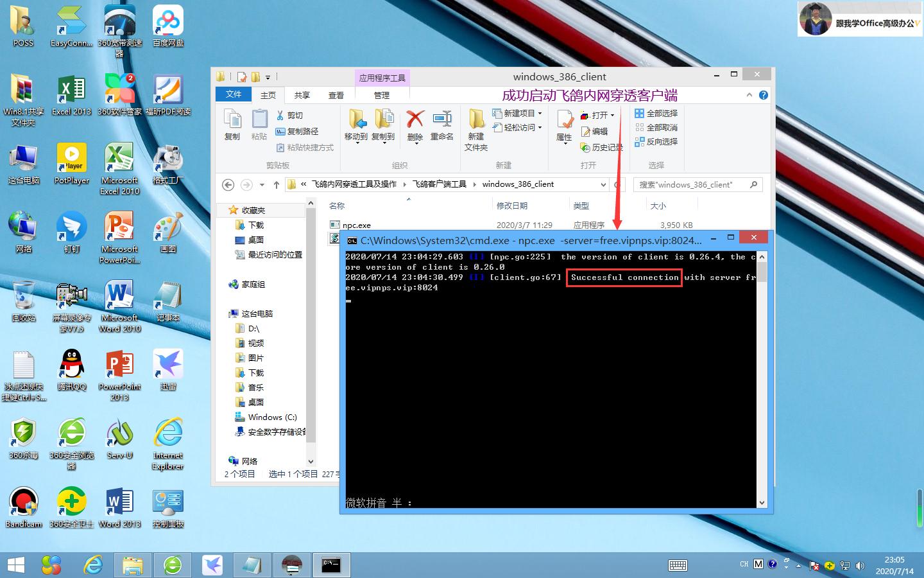Open file 属性 (Properties) from the ribbon
924x578 pixels.
(563, 124)
